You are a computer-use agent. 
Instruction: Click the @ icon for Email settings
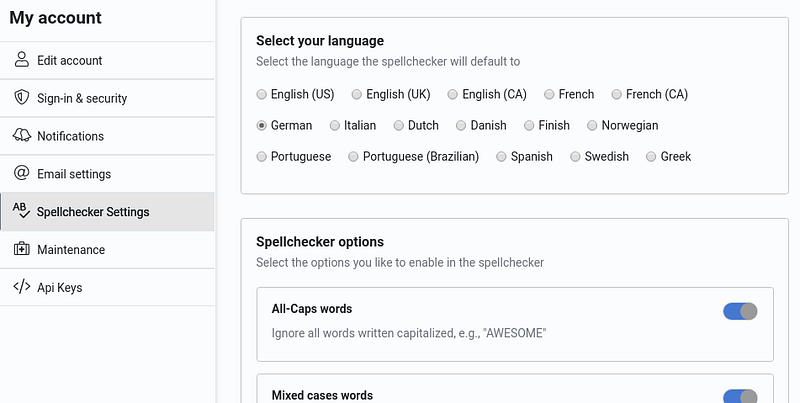[x=21, y=173]
